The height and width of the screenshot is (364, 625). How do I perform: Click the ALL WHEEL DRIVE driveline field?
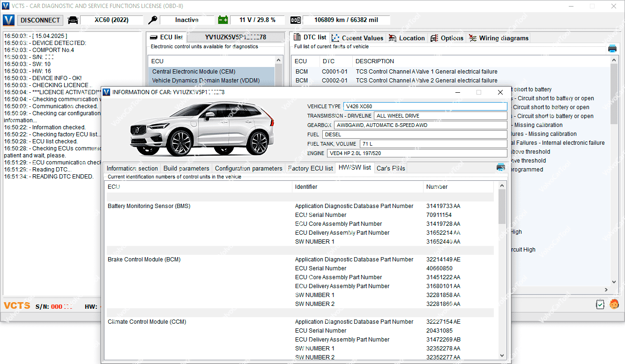pyautogui.click(x=440, y=116)
